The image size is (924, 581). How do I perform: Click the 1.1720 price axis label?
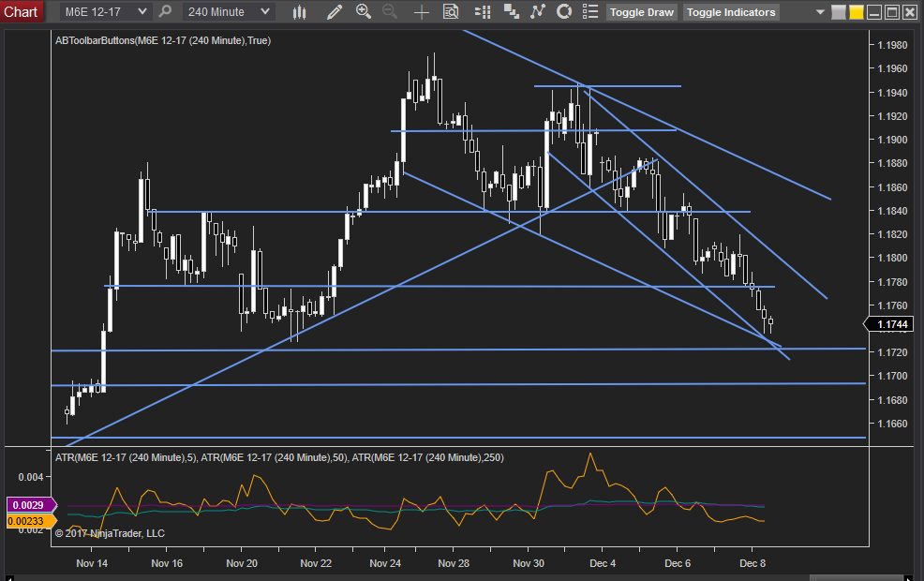[892, 352]
